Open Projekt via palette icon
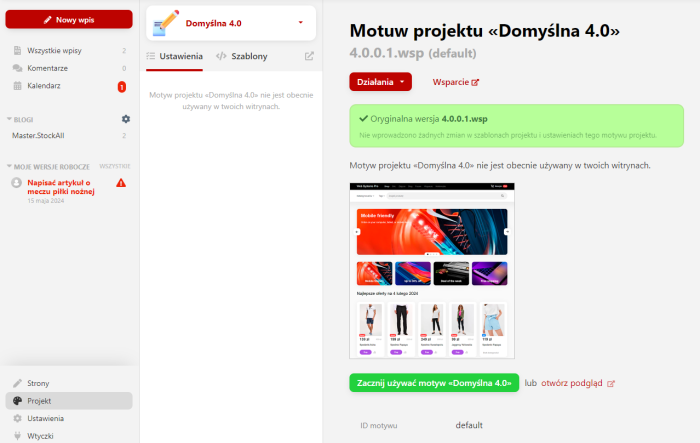The image size is (700, 443). click(17, 401)
